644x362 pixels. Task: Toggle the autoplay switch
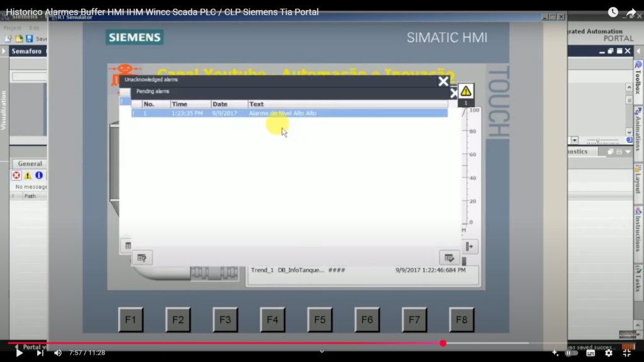tap(572, 353)
